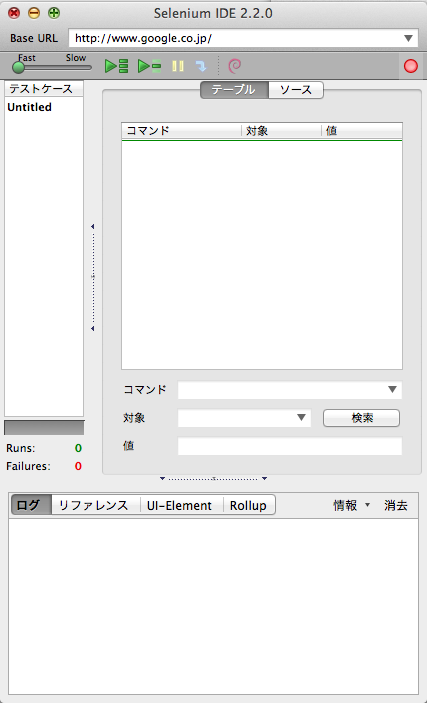Screen dimensions: 427x703
Task: Click the 対象 column header
Action: coord(282,131)
